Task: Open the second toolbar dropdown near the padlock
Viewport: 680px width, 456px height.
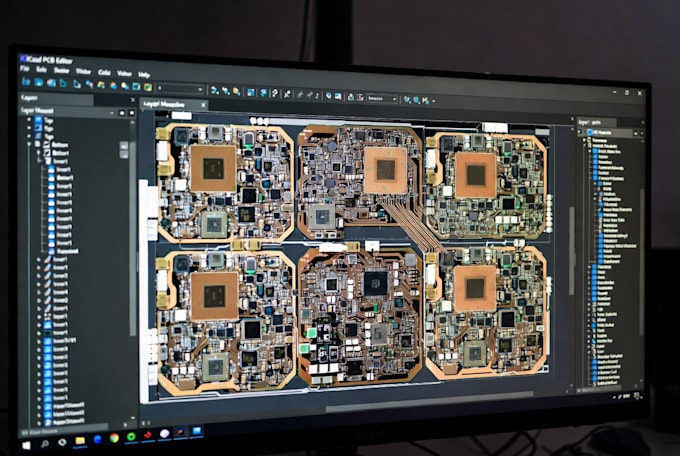Action: 382,98
